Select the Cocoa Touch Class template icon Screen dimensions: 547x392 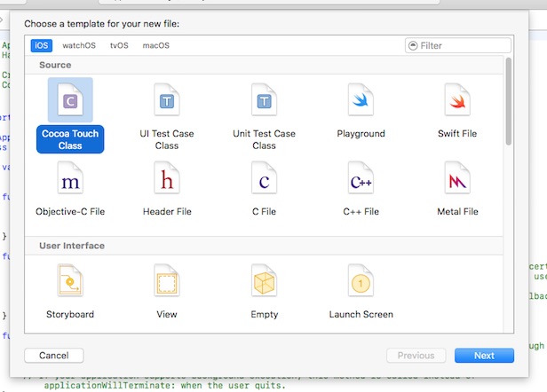point(70,100)
